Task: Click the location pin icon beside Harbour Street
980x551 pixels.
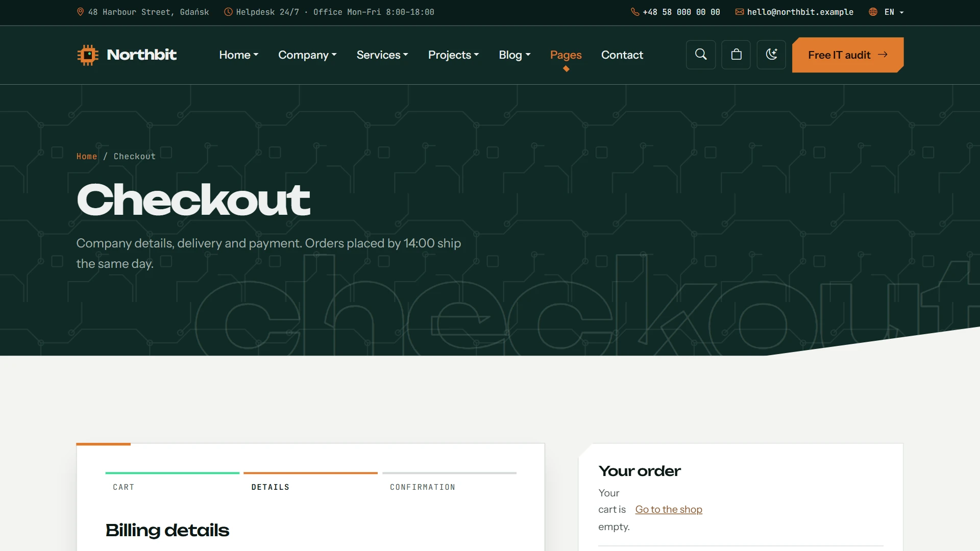Action: tap(80, 12)
